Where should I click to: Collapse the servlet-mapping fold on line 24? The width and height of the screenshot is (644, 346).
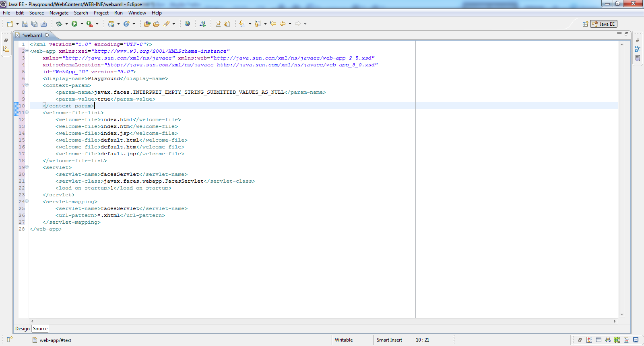[27, 202]
